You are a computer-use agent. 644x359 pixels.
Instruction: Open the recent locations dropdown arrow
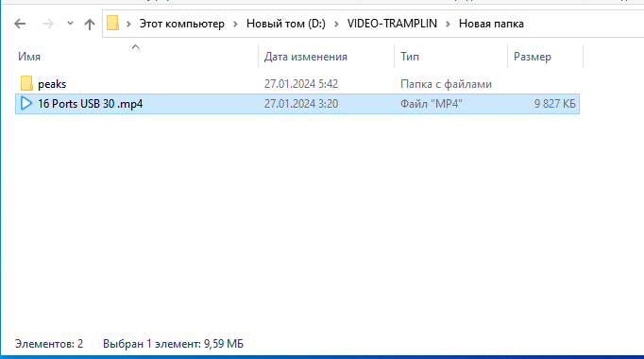(70, 24)
